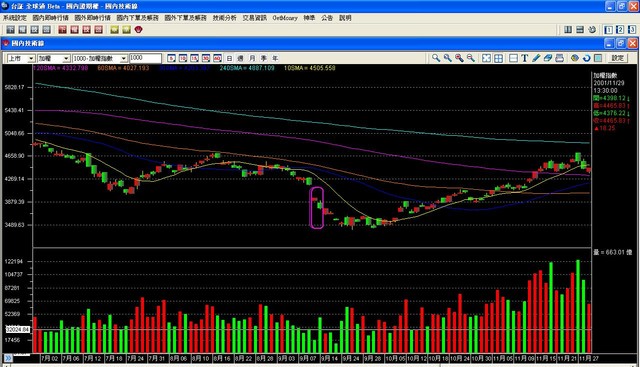Open the 1000-加權指數 symbol dropdown
640x367 pixels.
pyautogui.click(x=100, y=59)
